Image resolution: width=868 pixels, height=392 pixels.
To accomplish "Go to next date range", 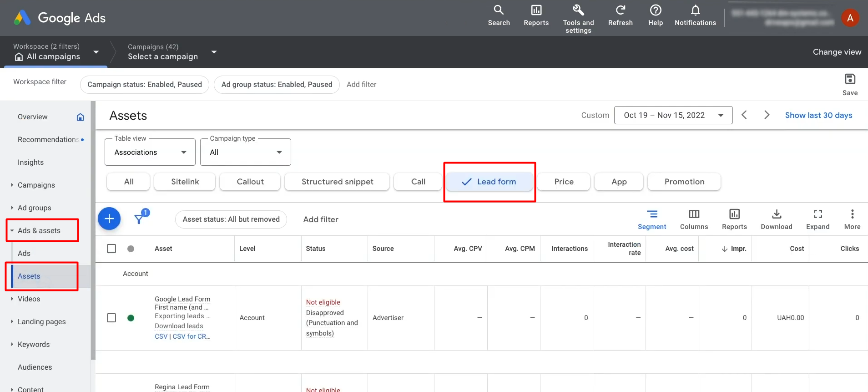I will click(767, 115).
